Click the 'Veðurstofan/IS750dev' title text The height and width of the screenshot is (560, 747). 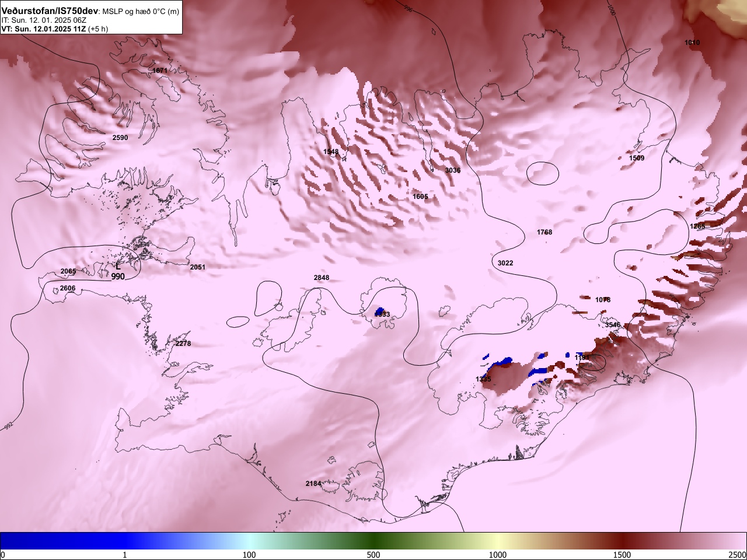[x=50, y=11]
